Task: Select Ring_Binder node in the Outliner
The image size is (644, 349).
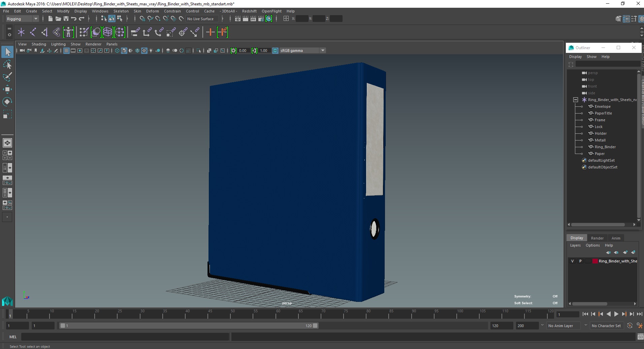Action: click(605, 147)
